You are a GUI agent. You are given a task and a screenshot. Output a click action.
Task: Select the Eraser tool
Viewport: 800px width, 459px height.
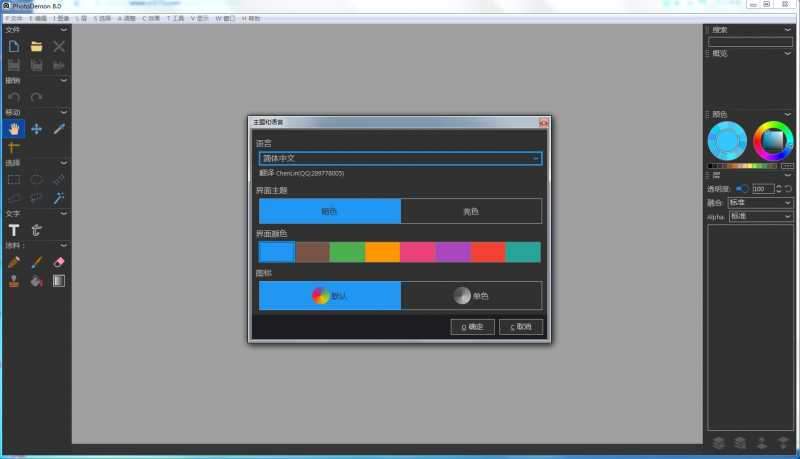coord(58,262)
